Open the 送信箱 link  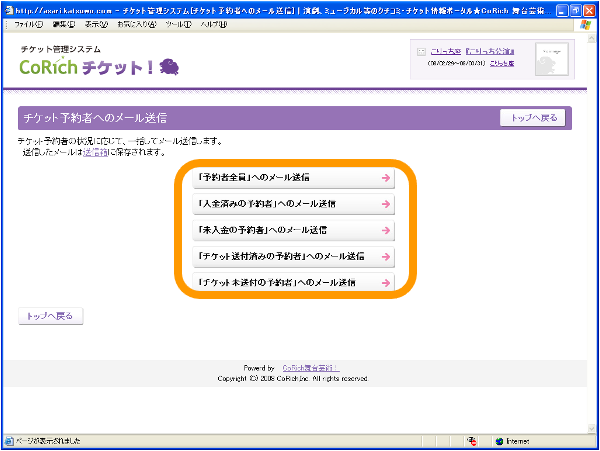click(x=93, y=152)
